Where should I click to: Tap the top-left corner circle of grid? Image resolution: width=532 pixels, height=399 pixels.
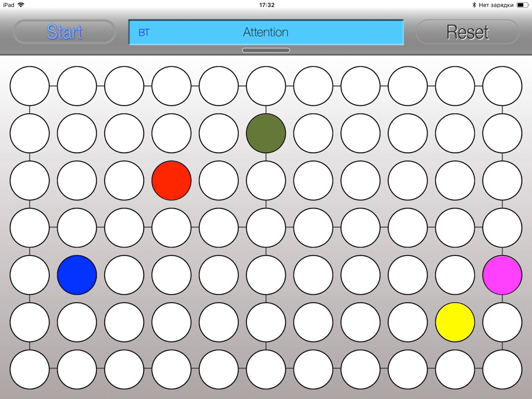[29, 86]
